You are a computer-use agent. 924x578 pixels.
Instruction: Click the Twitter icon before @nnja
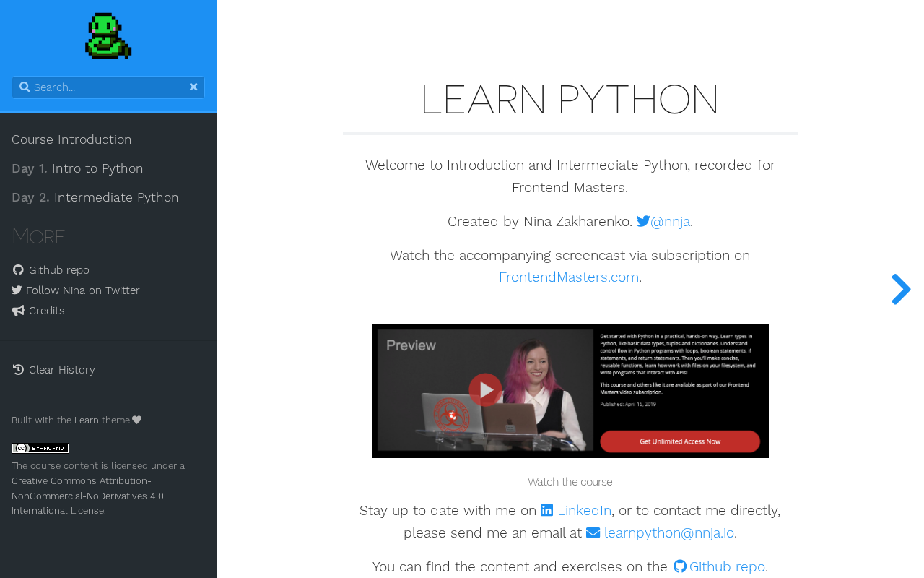(643, 221)
